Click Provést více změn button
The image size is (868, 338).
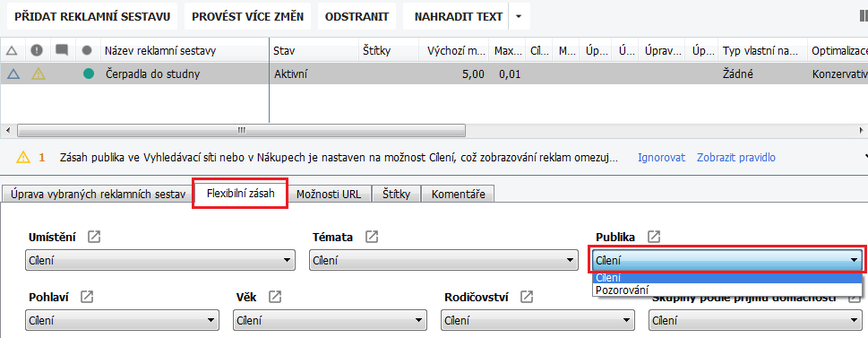pos(247,17)
